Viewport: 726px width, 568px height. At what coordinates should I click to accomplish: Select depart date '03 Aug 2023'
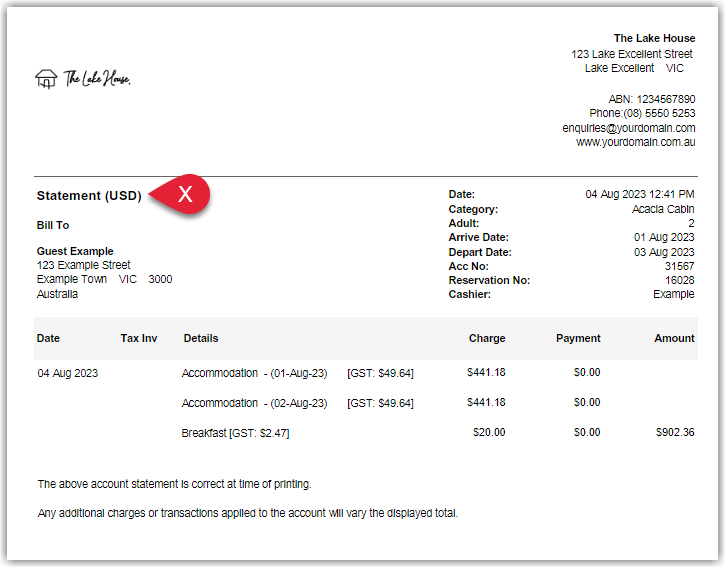pyautogui.click(x=664, y=252)
